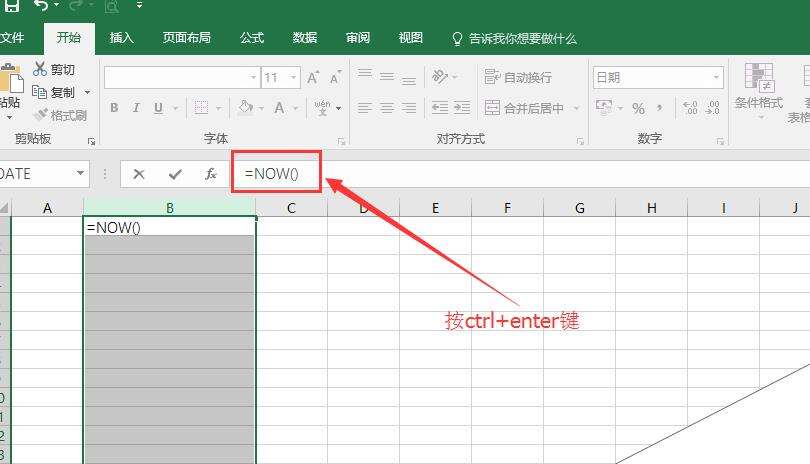The image size is (810, 464).
Task: Open the text orientation tool
Action: (440, 76)
